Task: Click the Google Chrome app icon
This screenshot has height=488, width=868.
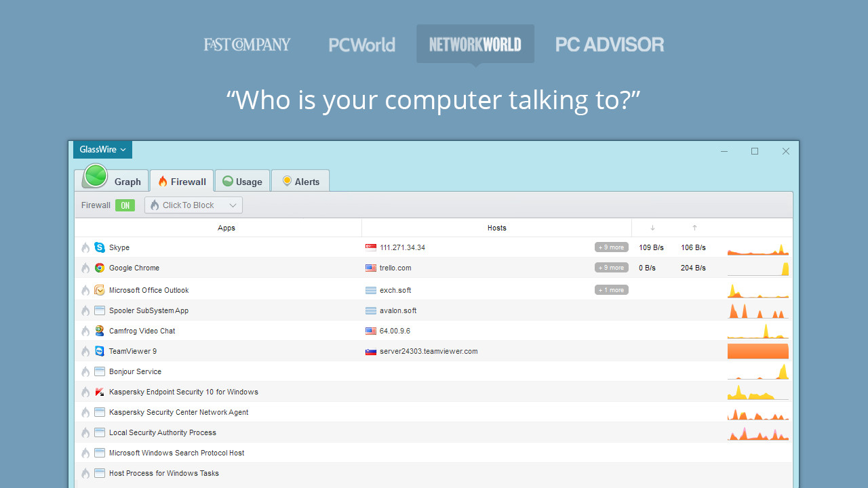Action: pos(99,268)
